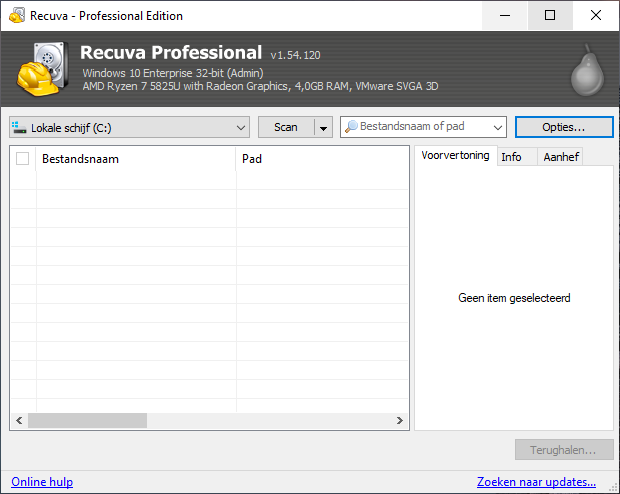Click the Recuva title bar app icon
Image resolution: width=620 pixels, height=494 pixels.
[x=17, y=15]
